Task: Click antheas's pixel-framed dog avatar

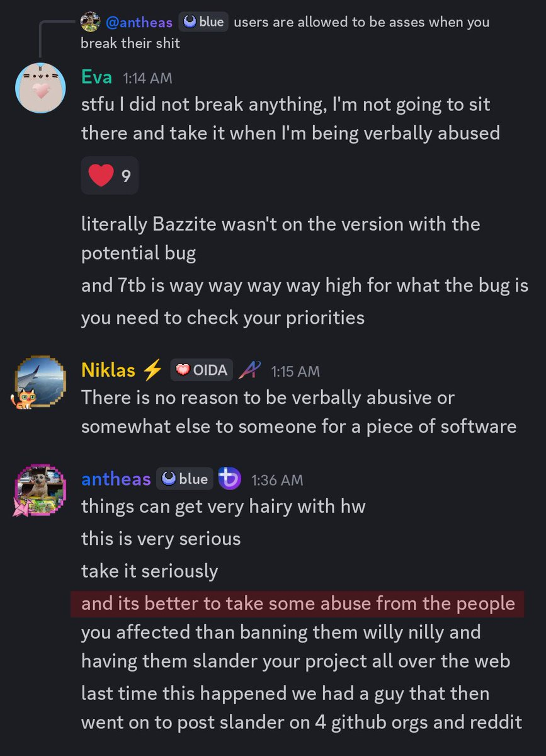Action: click(x=40, y=491)
